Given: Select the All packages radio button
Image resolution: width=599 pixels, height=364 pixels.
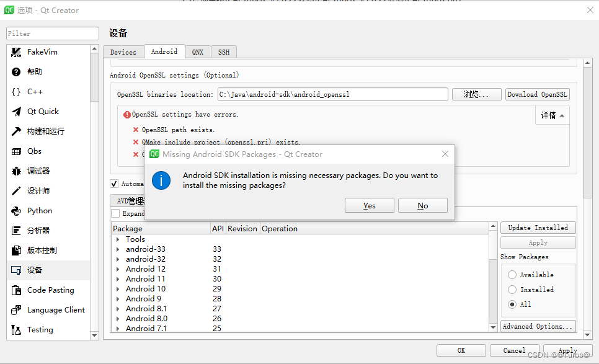Looking at the screenshot, I should (512, 304).
